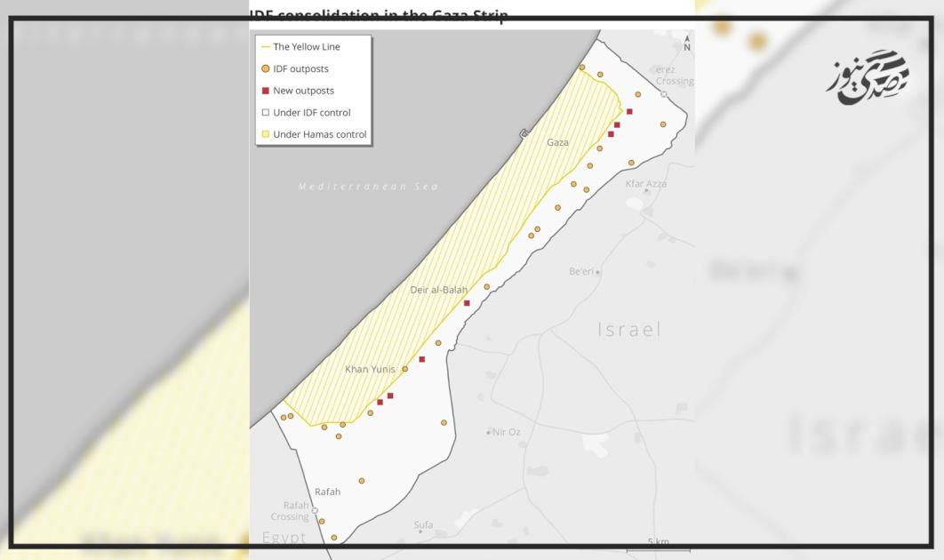
Task: Click the 'Khan Yunis' city label
Action: tap(370, 369)
